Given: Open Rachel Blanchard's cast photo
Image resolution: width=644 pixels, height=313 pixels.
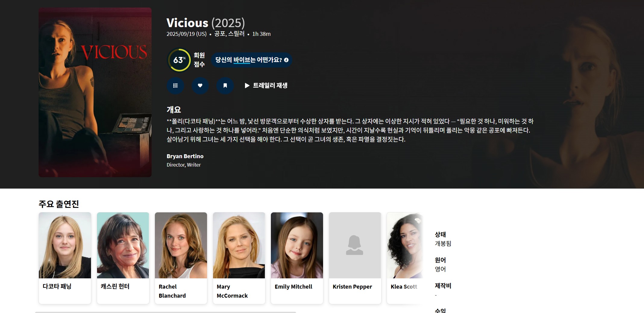Looking at the screenshot, I should coord(181,245).
